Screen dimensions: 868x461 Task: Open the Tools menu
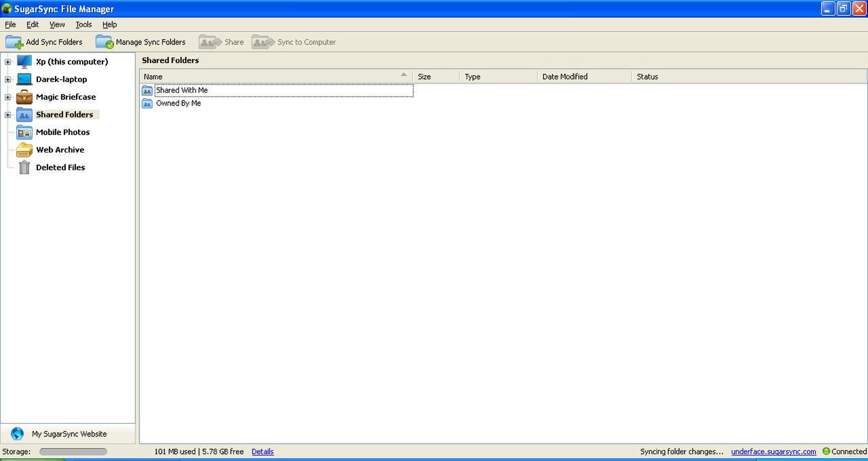(83, 24)
